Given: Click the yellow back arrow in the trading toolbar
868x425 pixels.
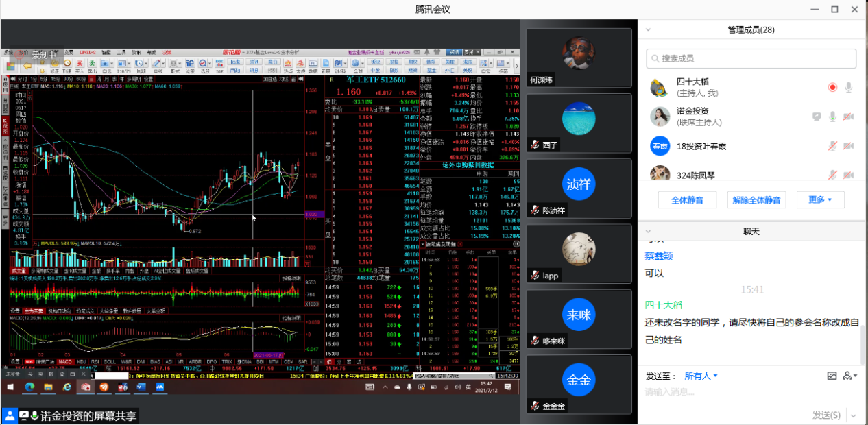Looking at the screenshot, I should coord(27,66).
